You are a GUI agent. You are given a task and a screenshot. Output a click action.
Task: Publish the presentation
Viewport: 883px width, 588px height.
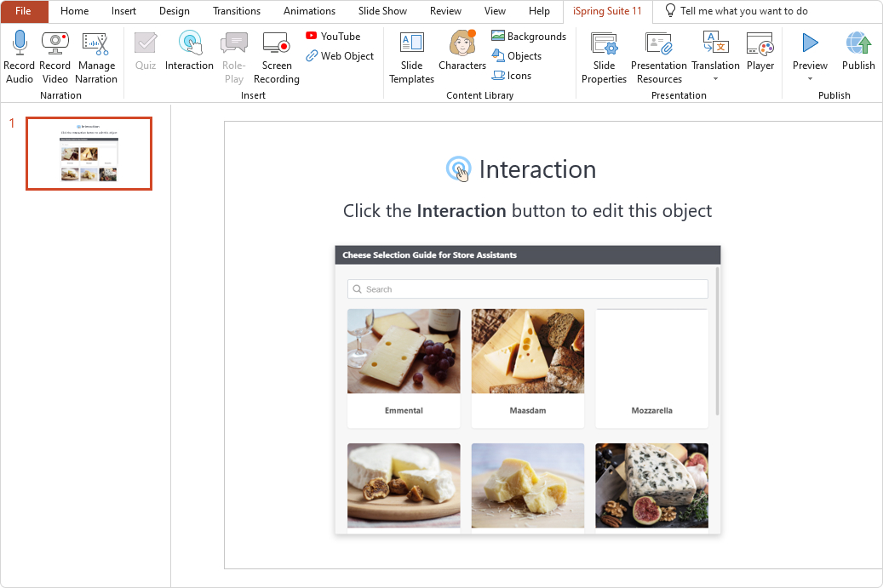coord(858,55)
